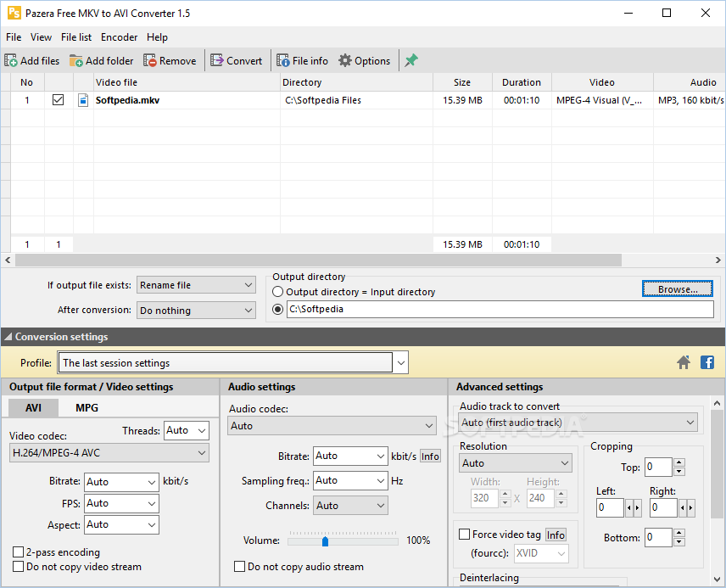
Task: Click the home page house icon
Action: [x=684, y=362]
